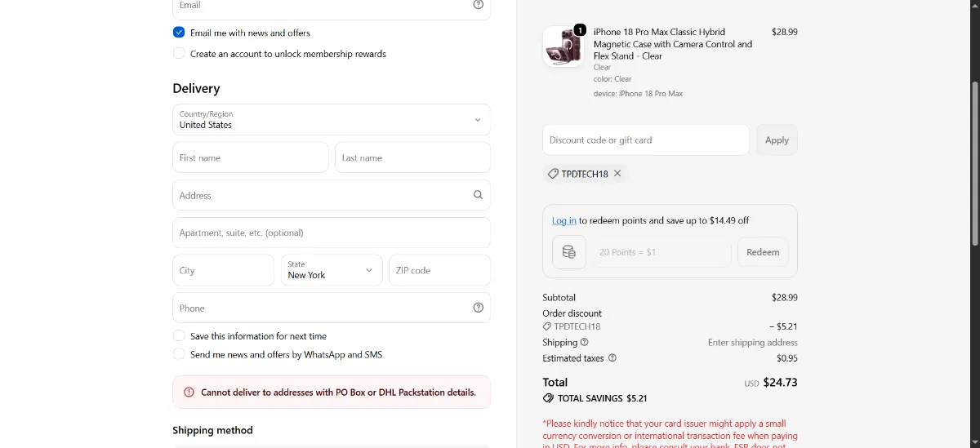Click the Apply discount button

[777, 140]
